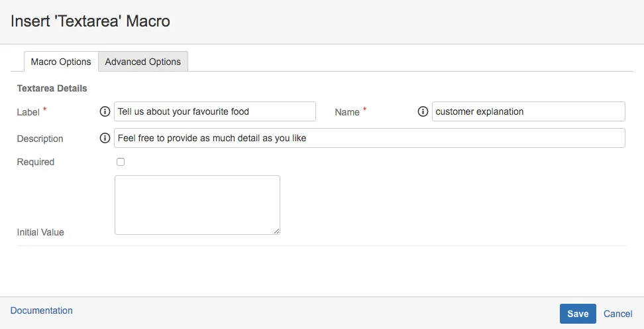Viewport: 644px width, 329px height.
Task: Open the Advanced Options tab
Action: (143, 62)
